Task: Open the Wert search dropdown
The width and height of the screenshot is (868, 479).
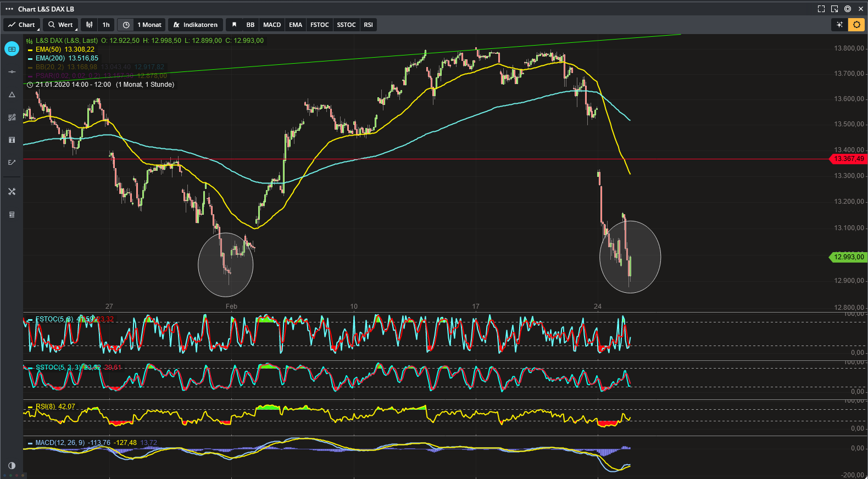Action: pos(60,25)
